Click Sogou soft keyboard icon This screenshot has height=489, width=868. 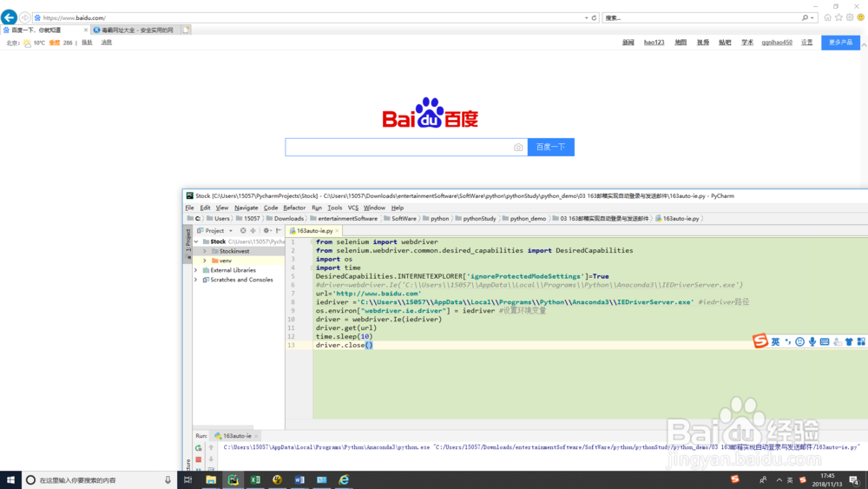[x=825, y=341]
